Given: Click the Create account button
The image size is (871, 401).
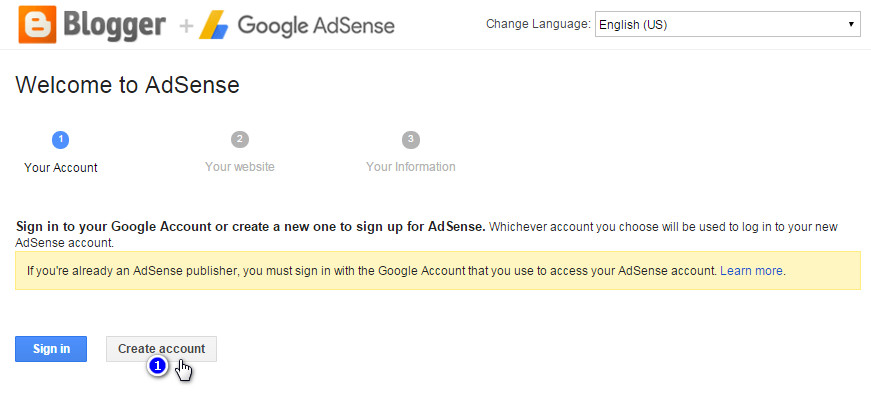Looking at the screenshot, I should click(162, 349).
